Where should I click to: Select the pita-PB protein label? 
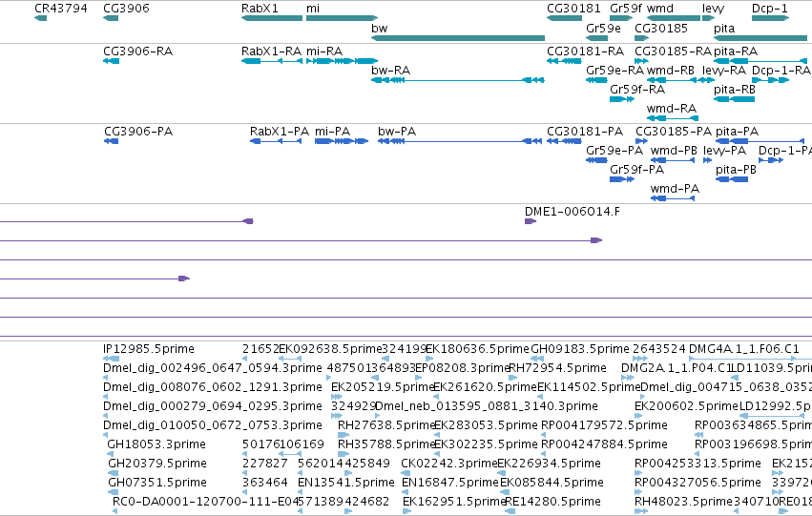tap(736, 170)
